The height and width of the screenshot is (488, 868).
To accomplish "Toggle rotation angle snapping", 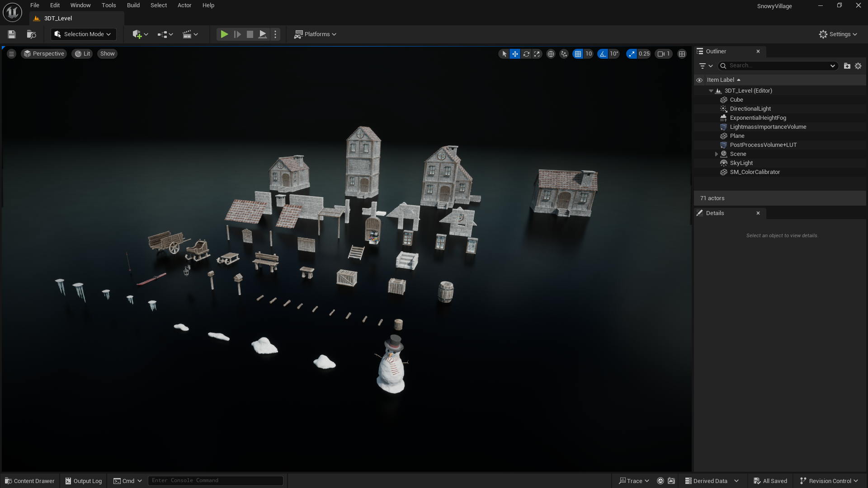I will (x=603, y=54).
